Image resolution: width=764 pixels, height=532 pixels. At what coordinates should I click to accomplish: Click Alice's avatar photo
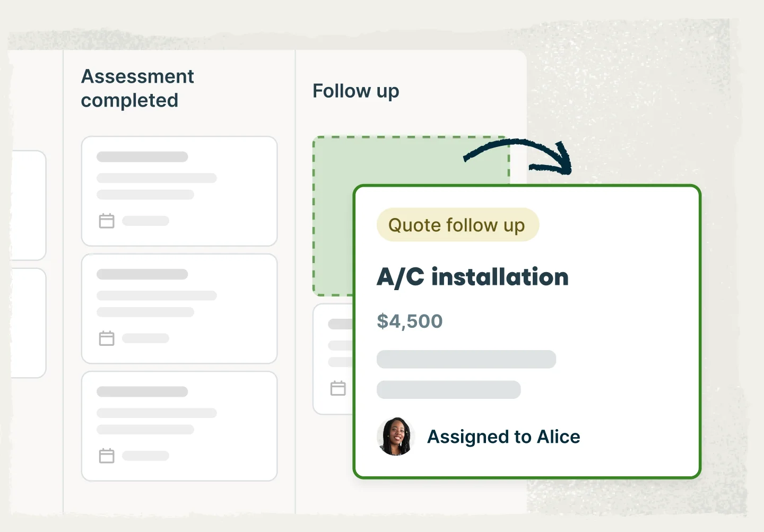pyautogui.click(x=395, y=437)
